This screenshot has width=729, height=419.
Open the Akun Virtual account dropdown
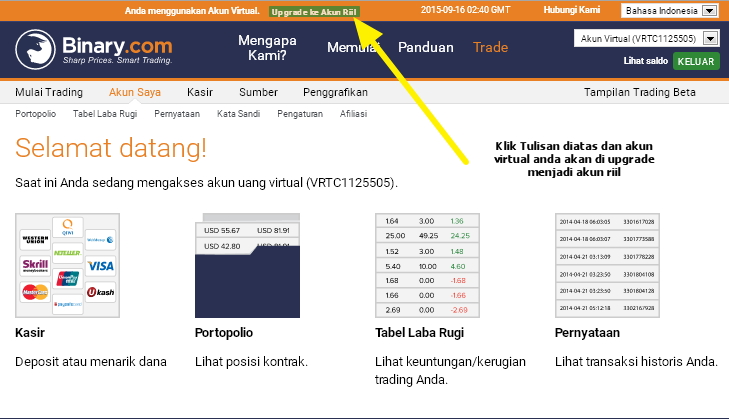tap(647, 39)
